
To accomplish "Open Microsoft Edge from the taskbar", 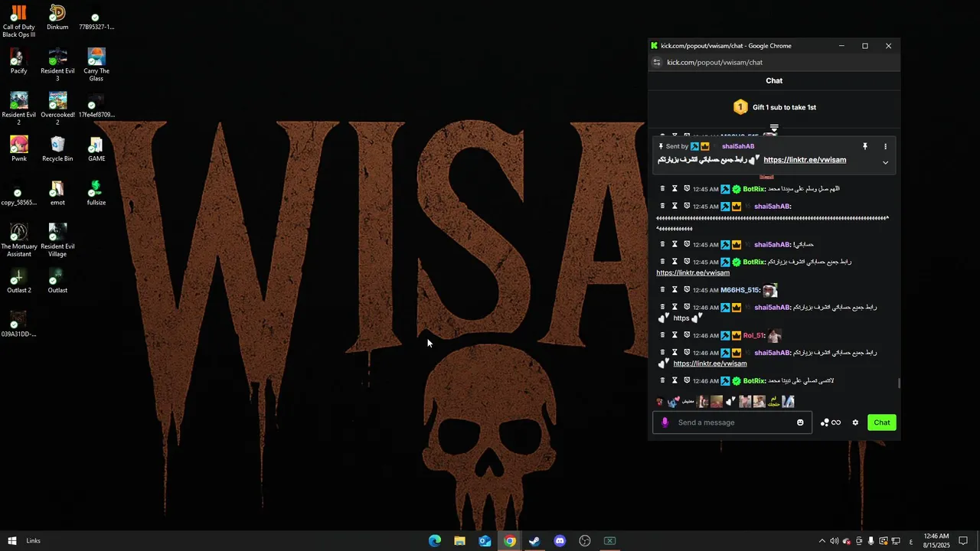I will [434, 541].
